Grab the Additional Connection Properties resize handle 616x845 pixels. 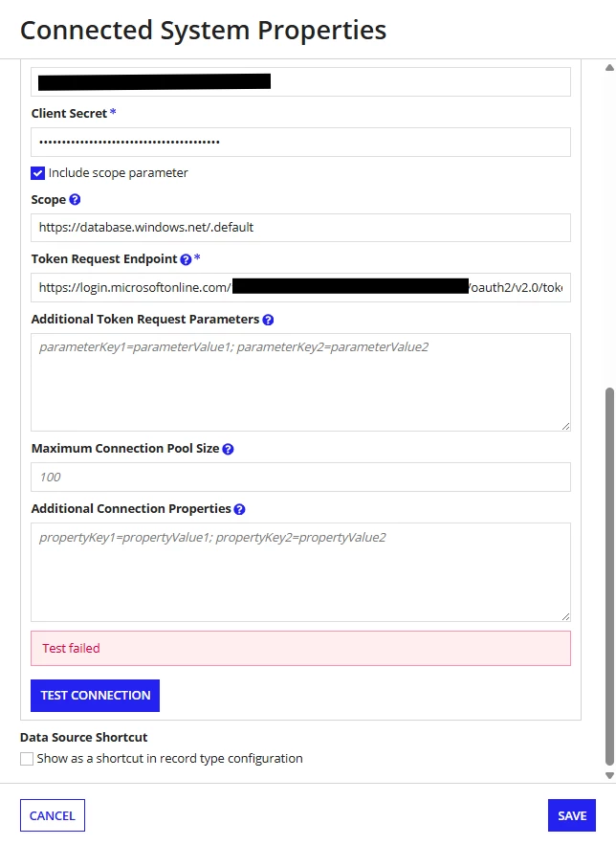point(565,616)
